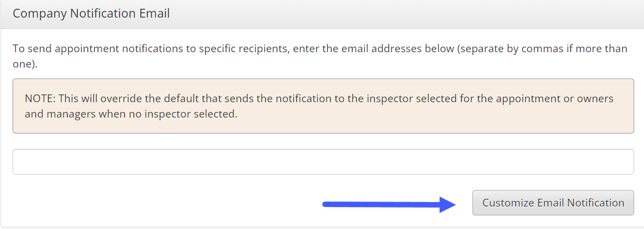Click the empty text box below the note
644x229 pixels.
(323, 162)
